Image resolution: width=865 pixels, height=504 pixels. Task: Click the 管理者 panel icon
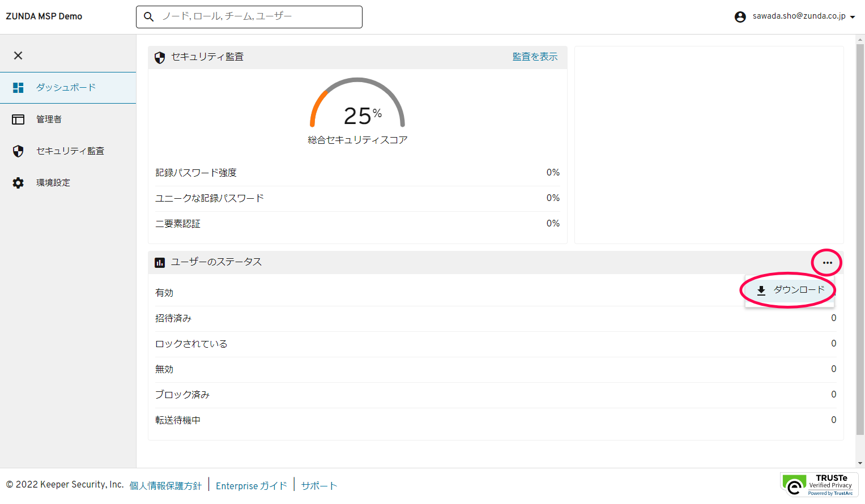18,119
